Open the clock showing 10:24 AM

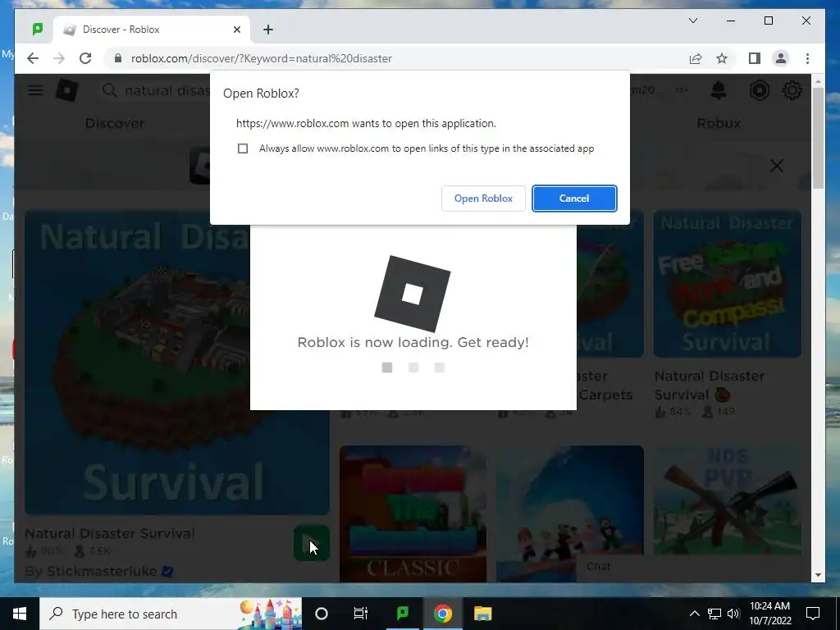coord(769,614)
